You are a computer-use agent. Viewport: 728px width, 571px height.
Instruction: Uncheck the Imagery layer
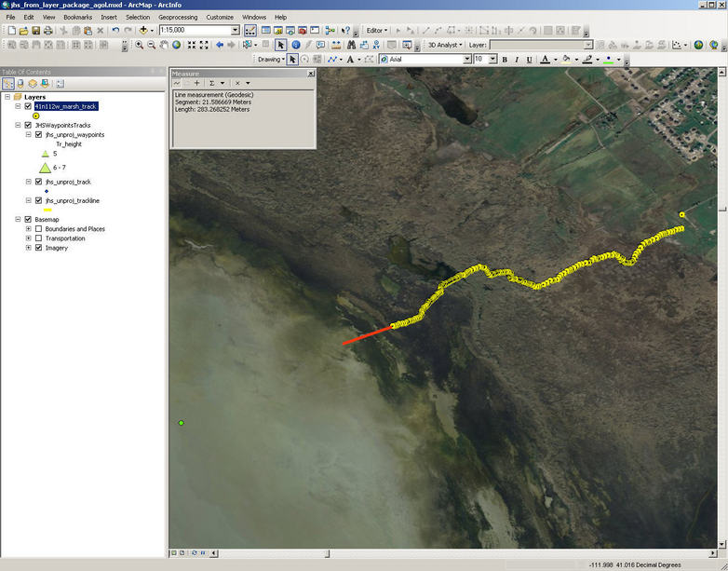coord(38,248)
